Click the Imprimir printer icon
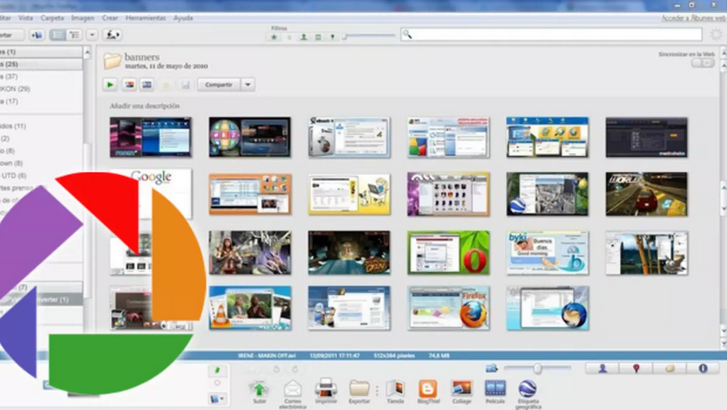The width and height of the screenshot is (727, 410). pos(326,388)
